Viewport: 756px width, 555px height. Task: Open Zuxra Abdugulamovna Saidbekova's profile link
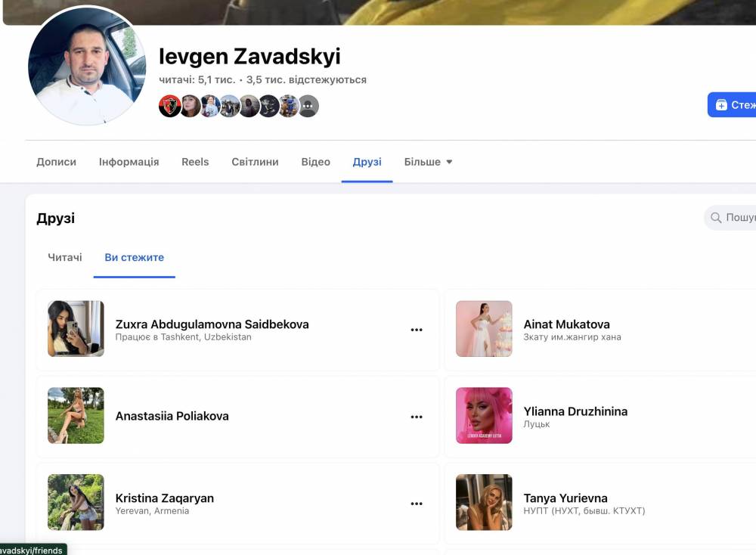[212, 324]
